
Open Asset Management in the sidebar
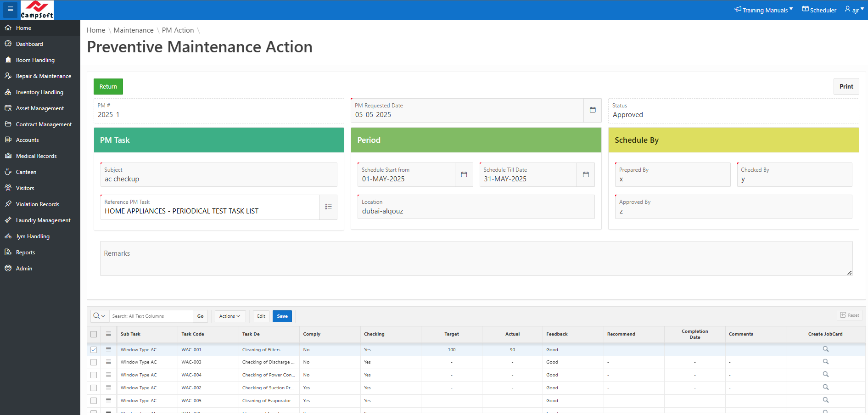pos(40,108)
